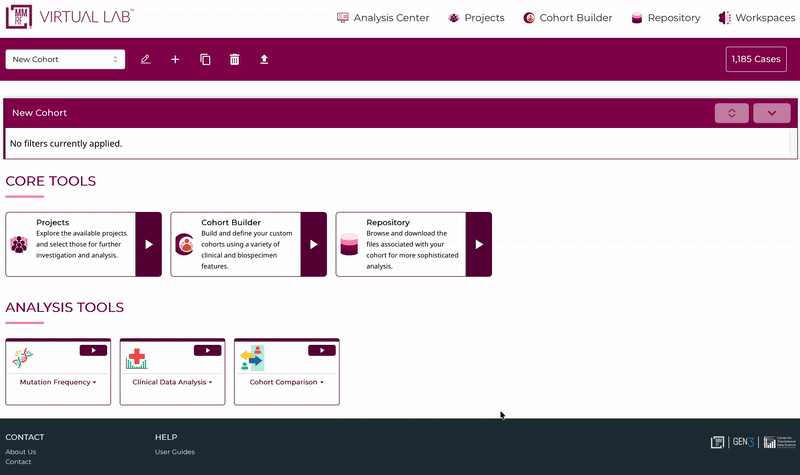This screenshot has height=475, width=800.
Task: Expand the Cohort Comparison details caret
Action: [x=321, y=382]
